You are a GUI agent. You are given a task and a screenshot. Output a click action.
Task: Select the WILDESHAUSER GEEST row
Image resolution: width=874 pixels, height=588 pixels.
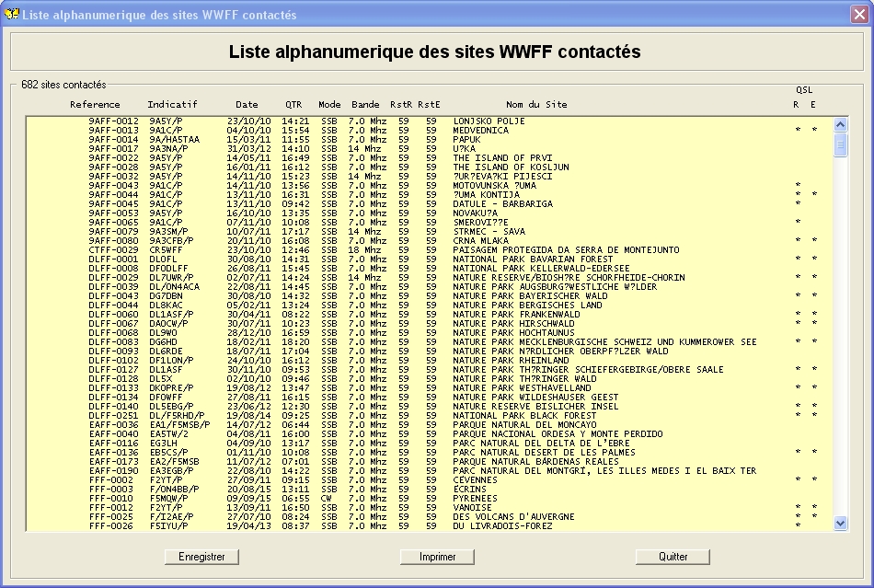coord(430,397)
